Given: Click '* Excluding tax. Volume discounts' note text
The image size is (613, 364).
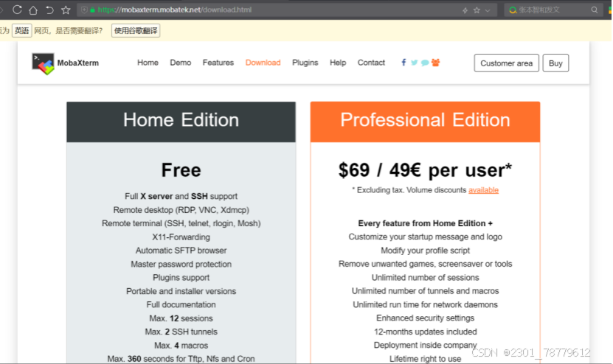Looking at the screenshot, I should [409, 190].
